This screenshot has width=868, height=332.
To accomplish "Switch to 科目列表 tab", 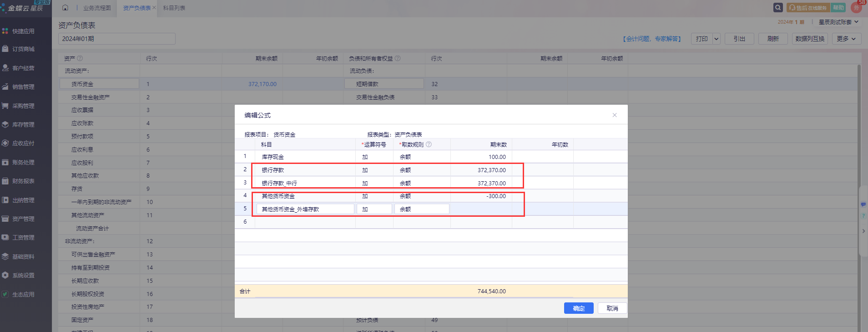I will (174, 8).
